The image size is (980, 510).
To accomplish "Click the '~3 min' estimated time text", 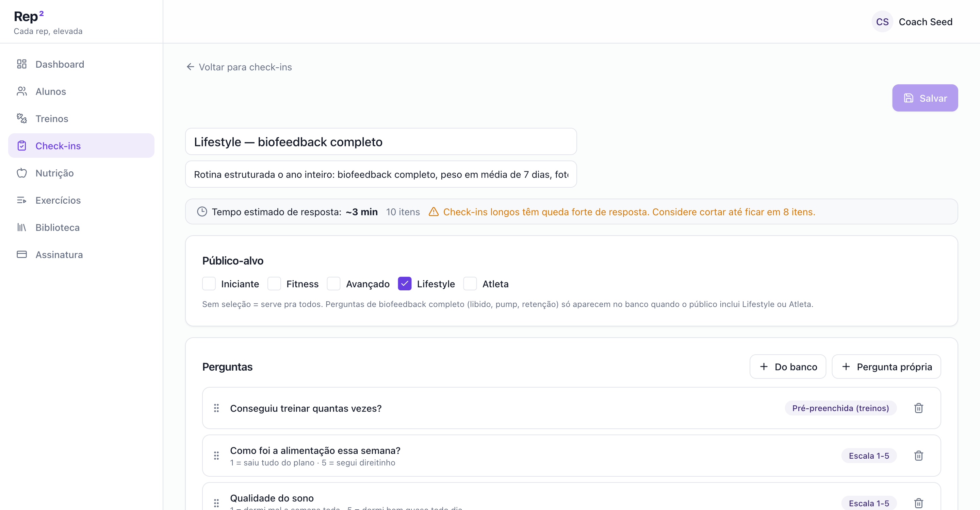I will pyautogui.click(x=361, y=212).
